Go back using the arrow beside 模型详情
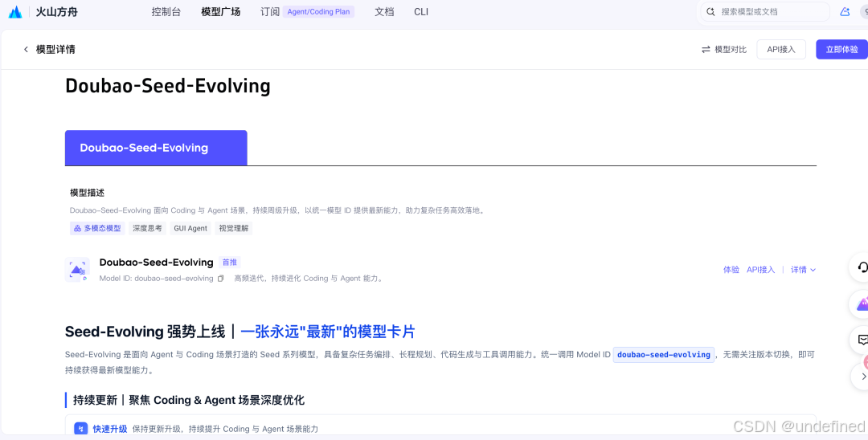Image resolution: width=868 pixels, height=440 pixels. pyautogui.click(x=26, y=50)
